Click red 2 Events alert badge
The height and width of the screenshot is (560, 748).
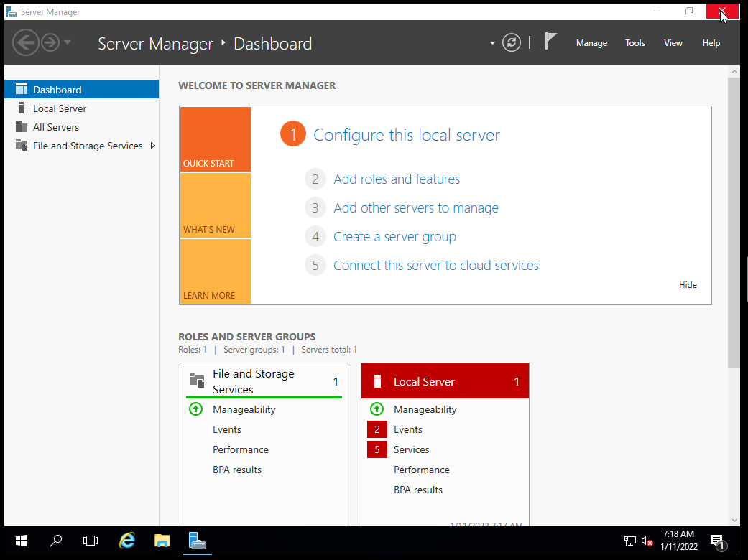(377, 429)
